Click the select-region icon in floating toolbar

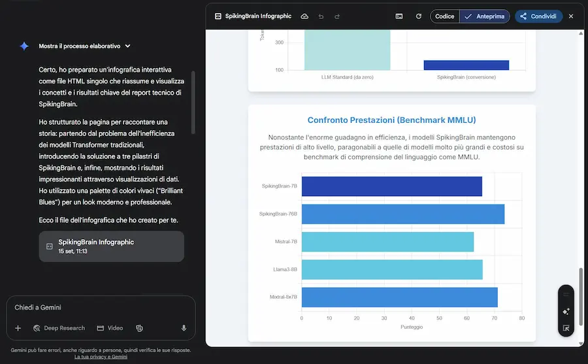566,328
